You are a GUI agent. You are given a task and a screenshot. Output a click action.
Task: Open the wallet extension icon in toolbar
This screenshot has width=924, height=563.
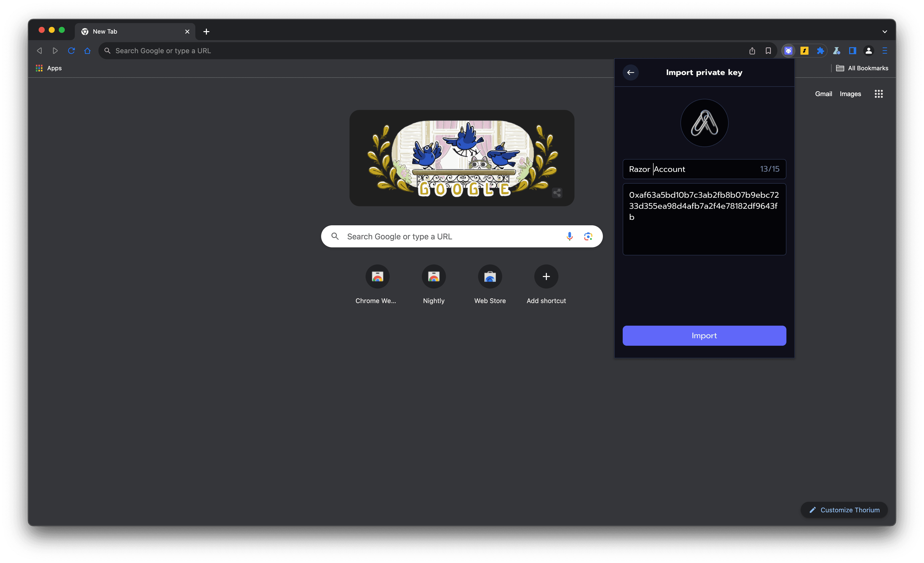click(x=788, y=51)
